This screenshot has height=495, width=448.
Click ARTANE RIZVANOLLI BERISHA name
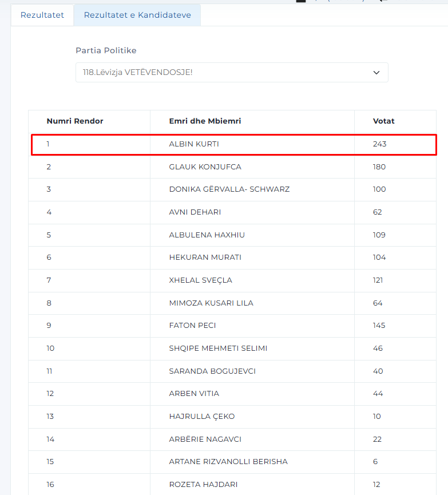pyautogui.click(x=228, y=462)
